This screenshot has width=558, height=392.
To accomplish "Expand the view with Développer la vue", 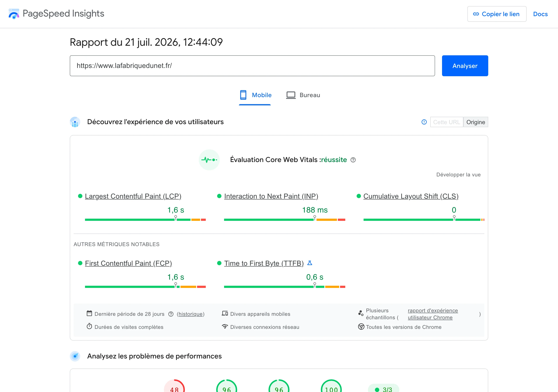I will pos(458,175).
